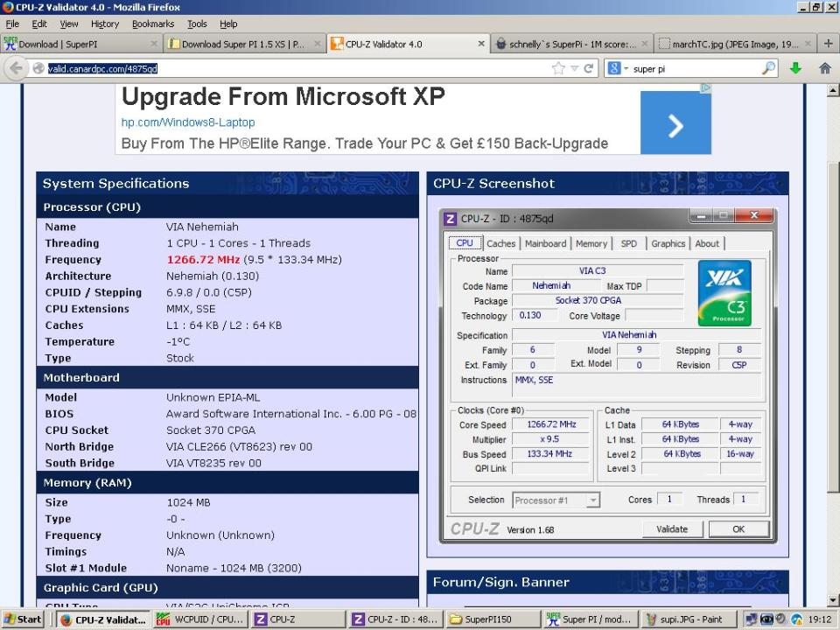Close the Download | SuperPI tab

click(154, 44)
